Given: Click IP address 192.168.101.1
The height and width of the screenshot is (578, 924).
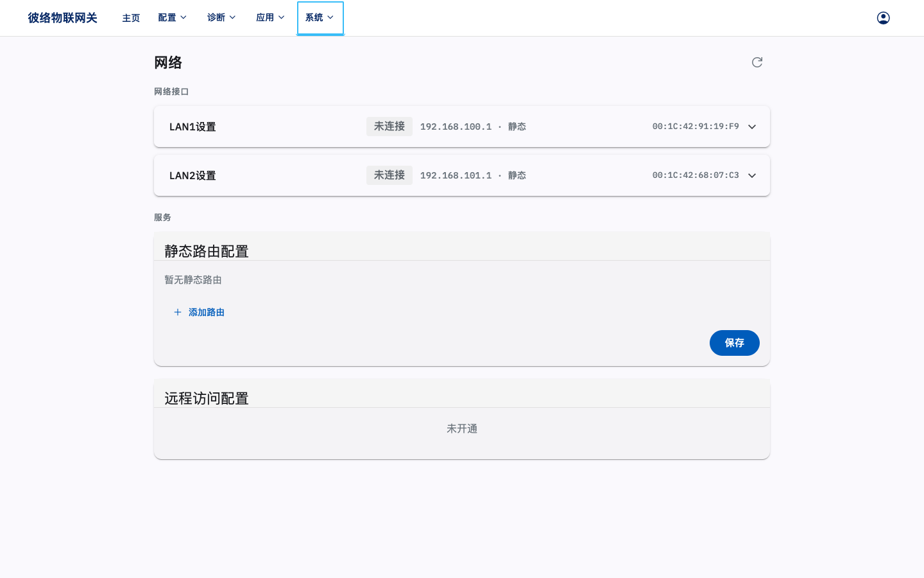Looking at the screenshot, I should [x=456, y=175].
